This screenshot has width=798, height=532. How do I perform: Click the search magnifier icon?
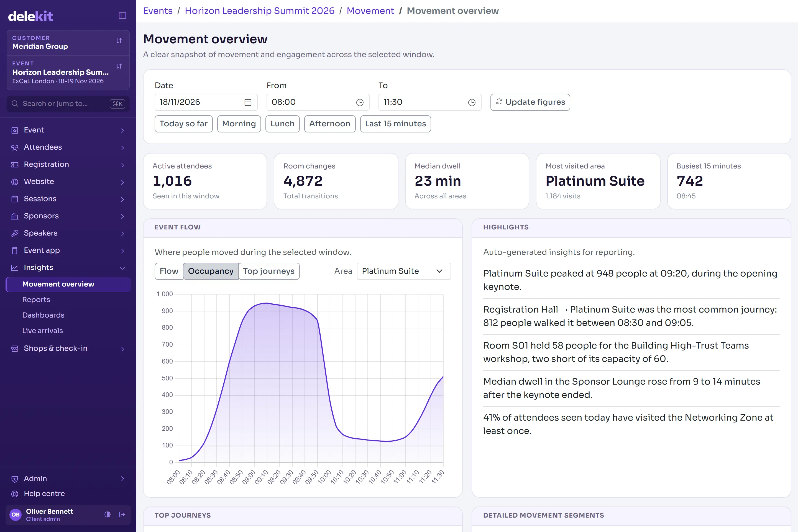(15, 103)
